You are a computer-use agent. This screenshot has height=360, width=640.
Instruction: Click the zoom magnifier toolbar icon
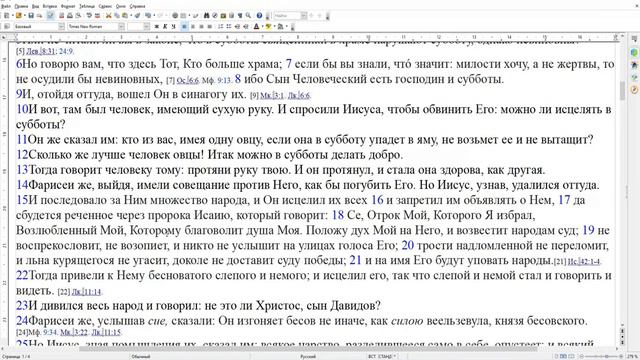[248, 16]
